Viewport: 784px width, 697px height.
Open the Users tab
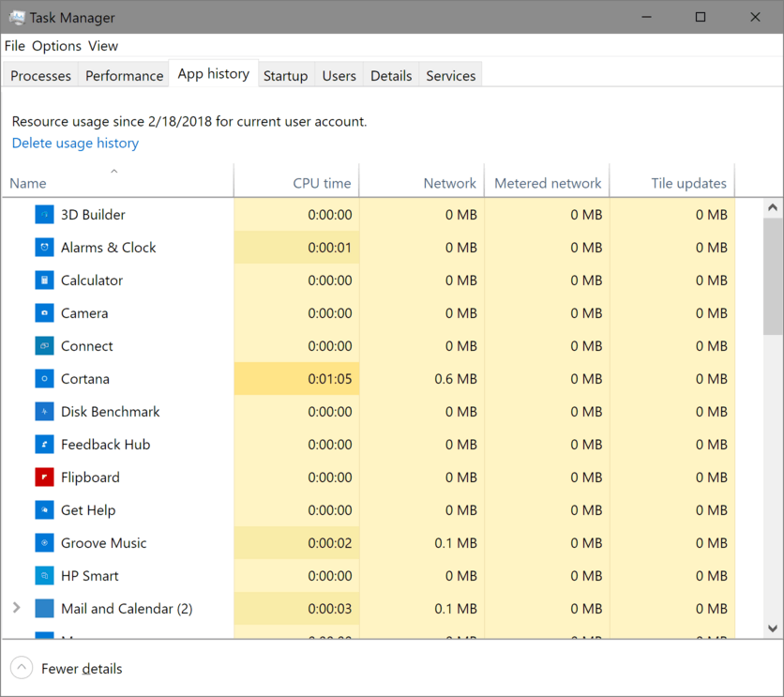[x=339, y=75]
